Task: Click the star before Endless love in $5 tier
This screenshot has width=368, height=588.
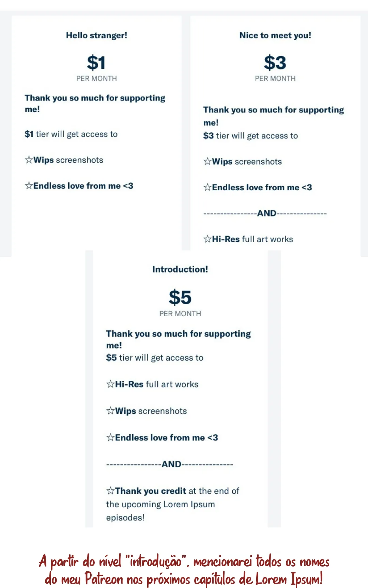Action: pyautogui.click(x=110, y=437)
